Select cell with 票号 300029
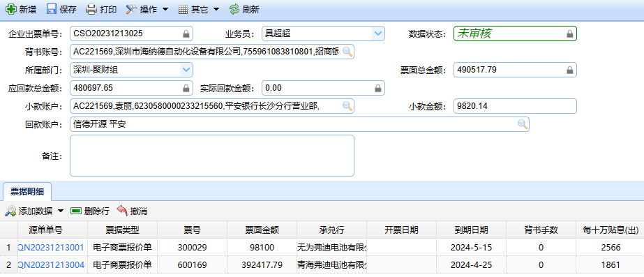644x277 pixels. [192, 248]
